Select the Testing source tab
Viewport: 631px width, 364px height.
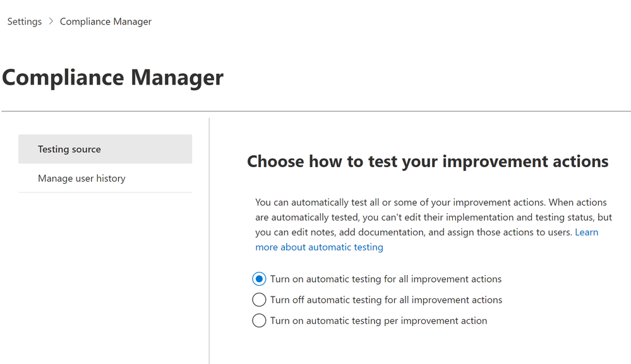pyautogui.click(x=105, y=149)
